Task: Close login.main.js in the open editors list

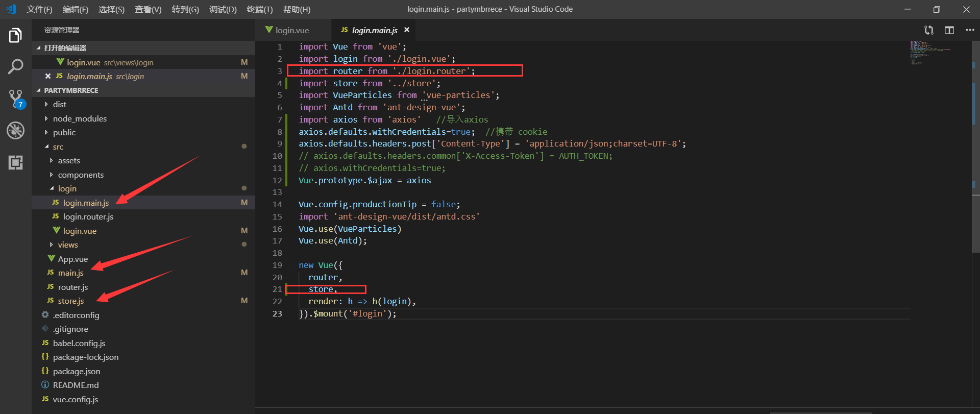Action: (47, 76)
